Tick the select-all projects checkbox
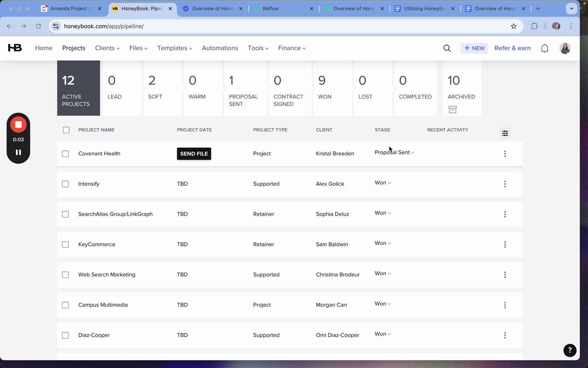The height and width of the screenshot is (368, 588). pyautogui.click(x=66, y=130)
